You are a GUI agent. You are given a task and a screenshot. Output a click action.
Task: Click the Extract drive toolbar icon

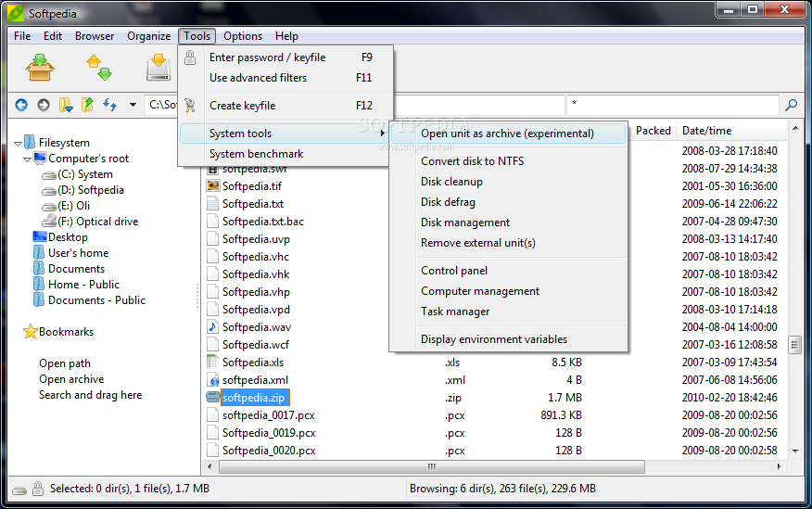tap(159, 68)
